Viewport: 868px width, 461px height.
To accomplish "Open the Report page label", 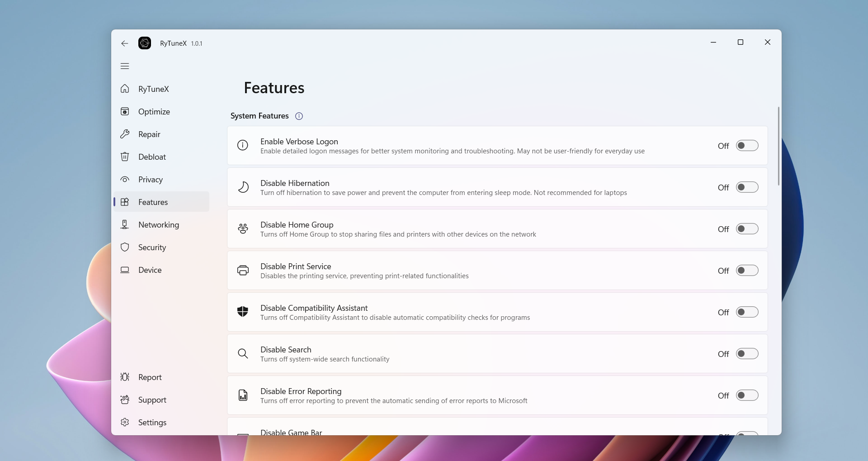I will (x=150, y=377).
